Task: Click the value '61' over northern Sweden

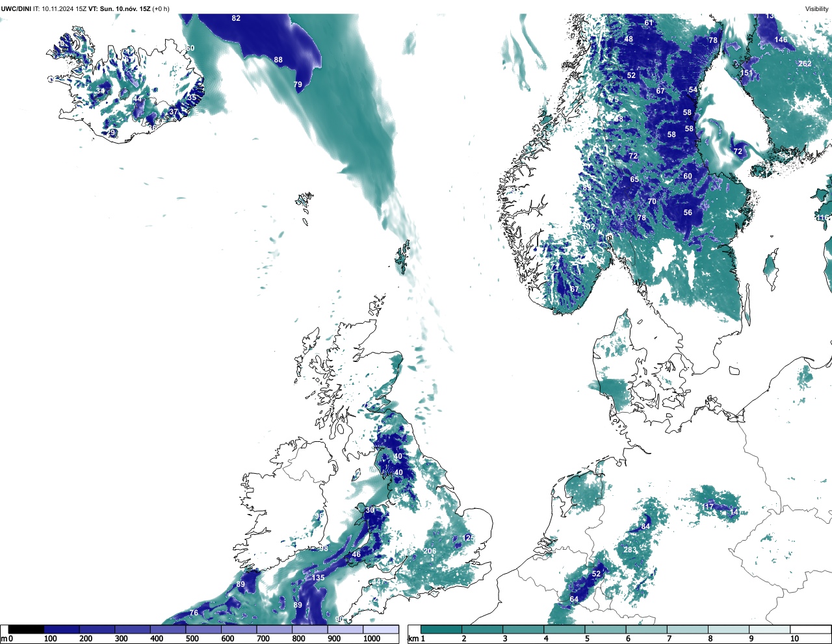Action: click(x=649, y=23)
